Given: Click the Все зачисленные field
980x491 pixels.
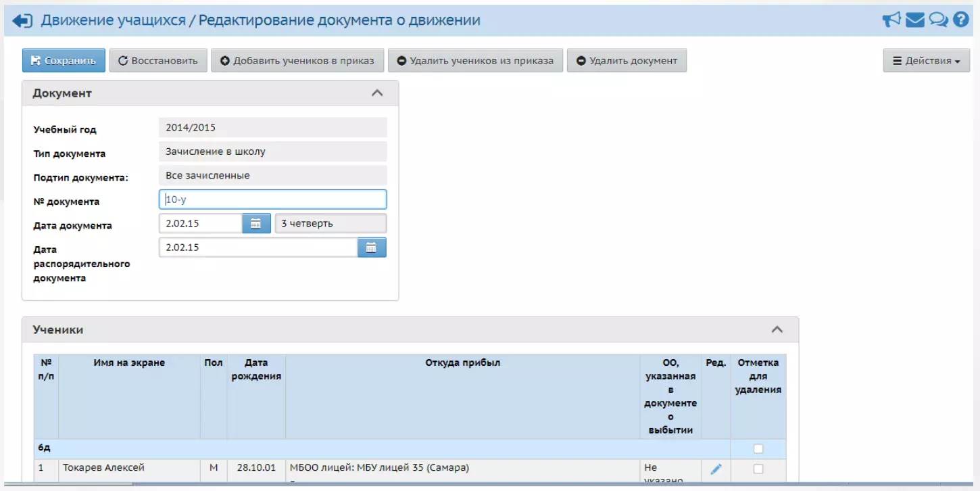Looking at the screenshot, I should point(273,176).
